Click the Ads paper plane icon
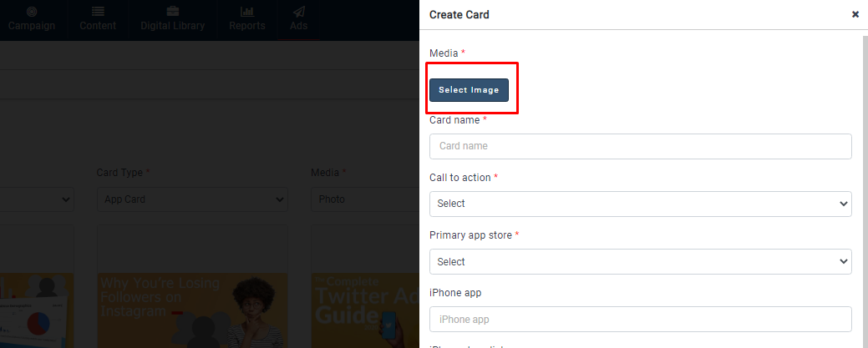This screenshot has width=868, height=348. [x=298, y=12]
